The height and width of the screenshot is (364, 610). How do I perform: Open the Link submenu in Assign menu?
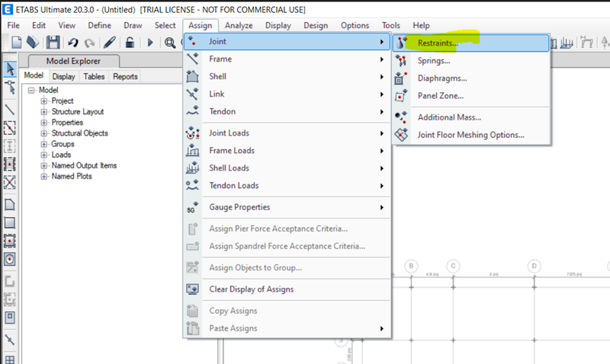(x=287, y=94)
